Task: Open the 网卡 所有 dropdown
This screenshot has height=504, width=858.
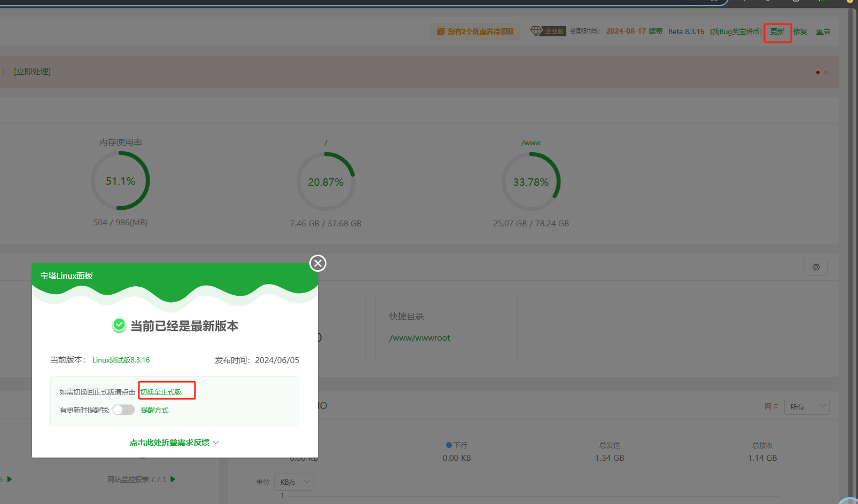Action: tap(807, 406)
